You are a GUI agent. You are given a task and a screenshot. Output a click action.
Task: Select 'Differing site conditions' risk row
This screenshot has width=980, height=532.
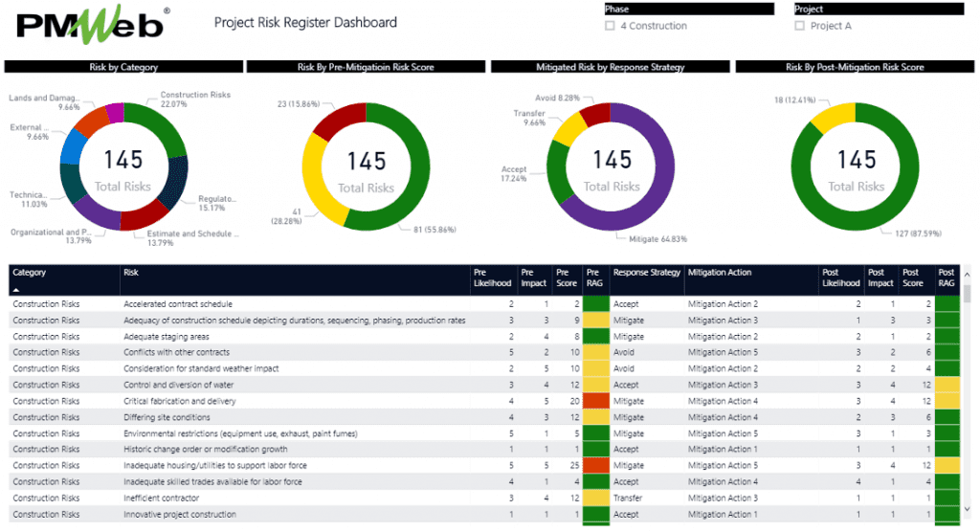484,417
